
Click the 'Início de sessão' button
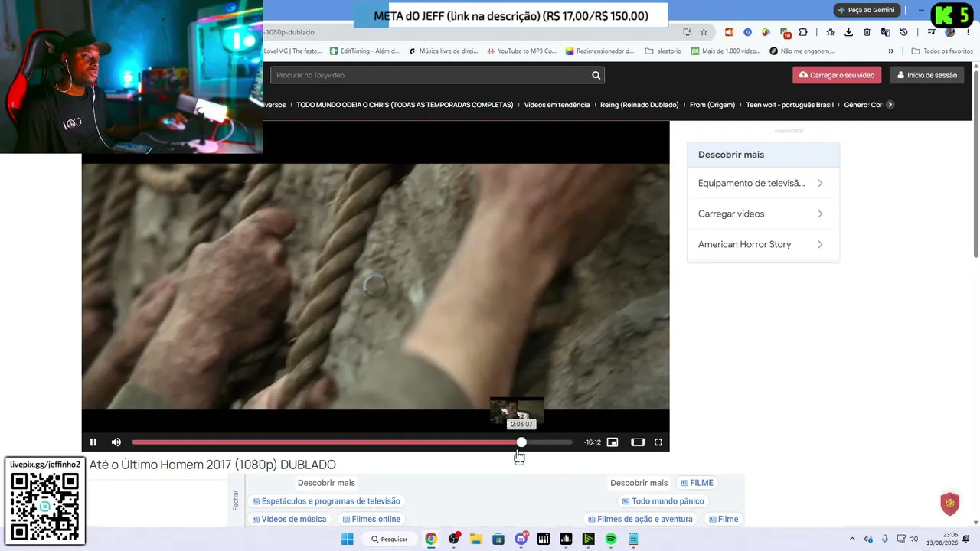click(x=926, y=75)
